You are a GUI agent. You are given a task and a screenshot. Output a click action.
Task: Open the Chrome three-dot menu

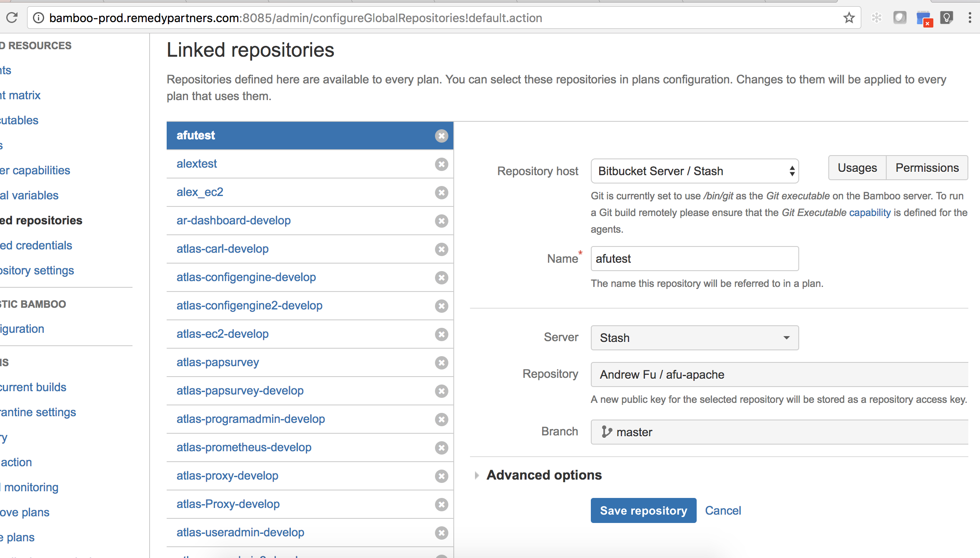click(x=970, y=18)
